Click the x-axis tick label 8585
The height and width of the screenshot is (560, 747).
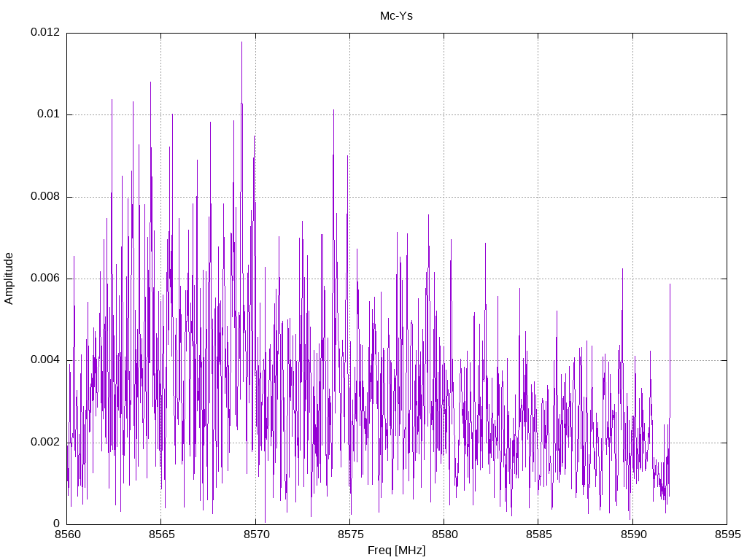[x=539, y=534]
